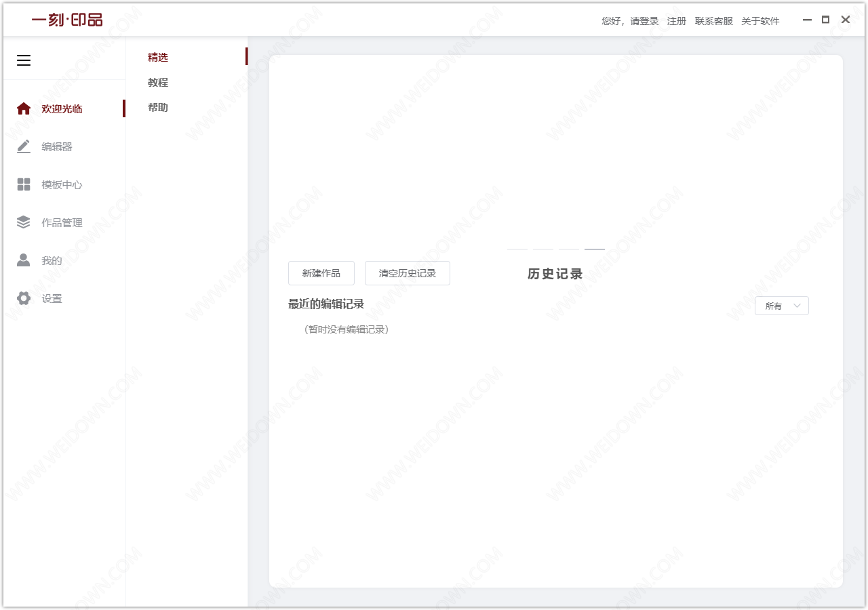Viewport: 868px width, 610px height.
Task: Expand the 所有 filter dropdown
Action: (782, 306)
